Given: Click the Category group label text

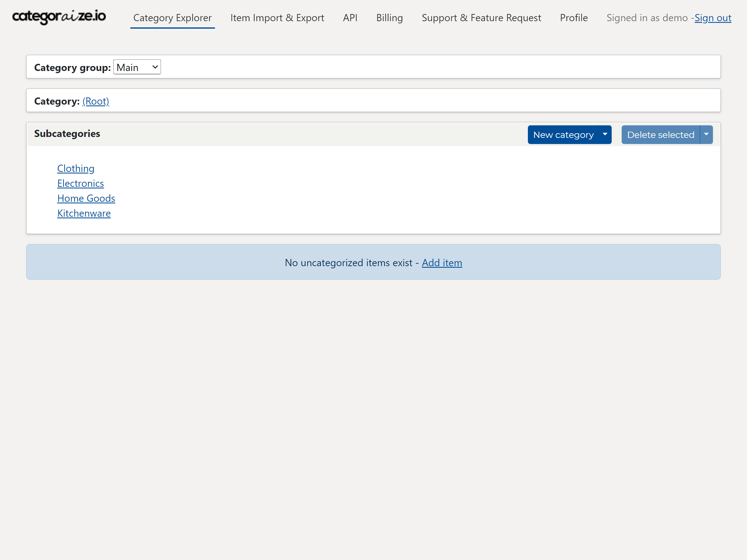Looking at the screenshot, I should (x=72, y=68).
